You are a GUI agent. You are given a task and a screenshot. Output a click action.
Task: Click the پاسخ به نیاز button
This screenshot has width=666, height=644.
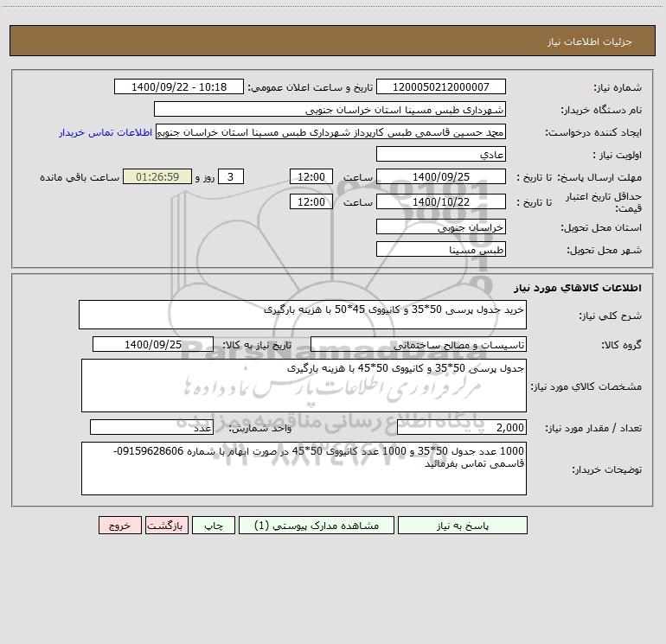click(x=463, y=526)
